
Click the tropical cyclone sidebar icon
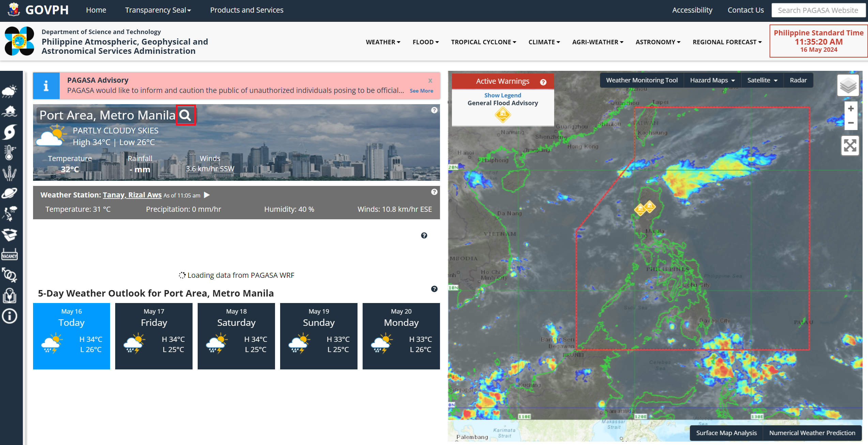pyautogui.click(x=10, y=132)
